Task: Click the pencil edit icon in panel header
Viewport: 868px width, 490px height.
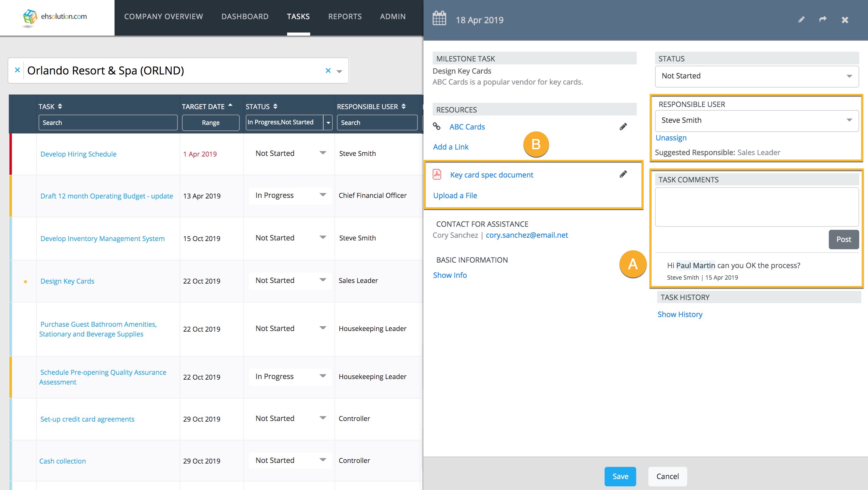Action: (801, 19)
